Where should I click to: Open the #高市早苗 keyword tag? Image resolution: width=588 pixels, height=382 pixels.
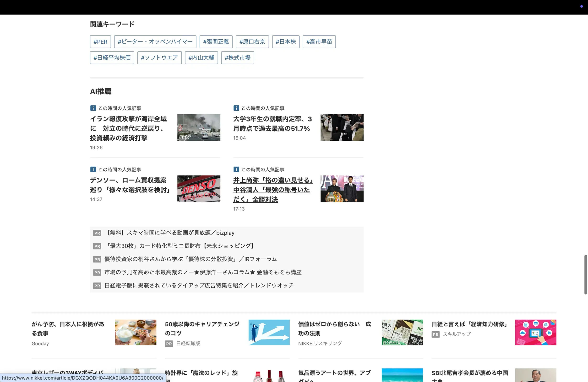(x=319, y=42)
